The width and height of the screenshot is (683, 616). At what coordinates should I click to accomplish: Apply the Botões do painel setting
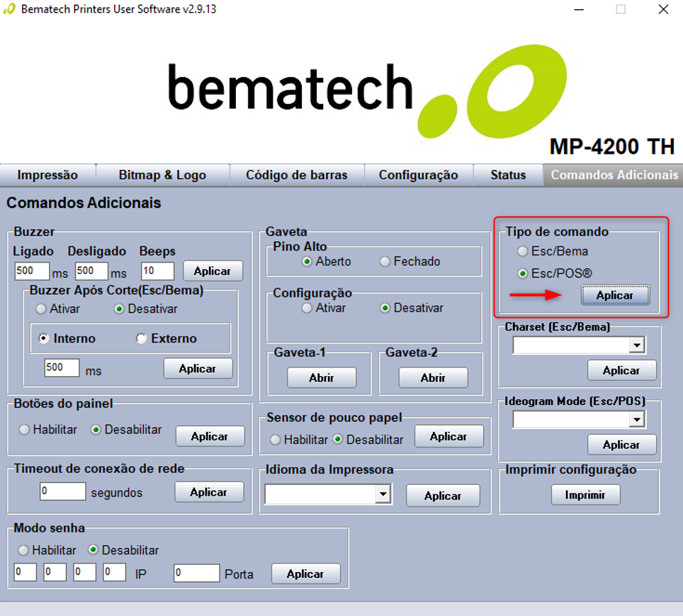(x=210, y=436)
